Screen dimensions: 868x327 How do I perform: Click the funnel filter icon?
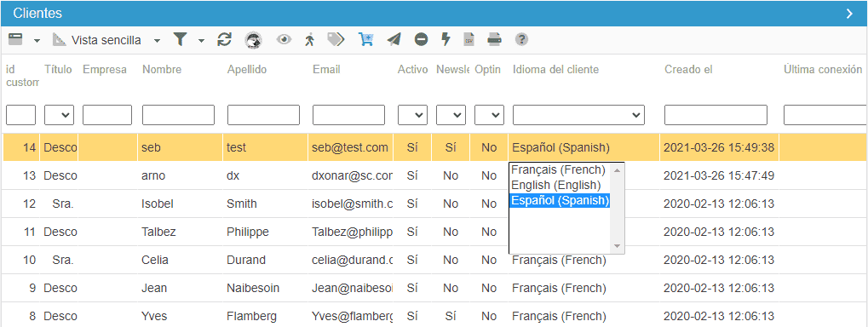[x=180, y=39]
